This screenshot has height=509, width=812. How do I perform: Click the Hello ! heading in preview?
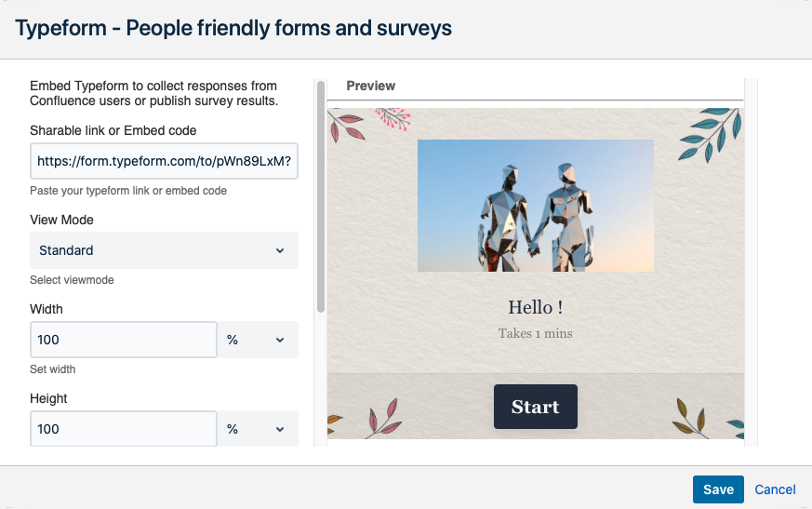[536, 307]
